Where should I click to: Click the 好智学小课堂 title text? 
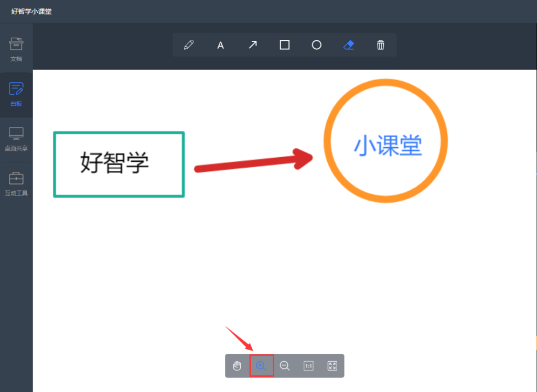coord(31,12)
